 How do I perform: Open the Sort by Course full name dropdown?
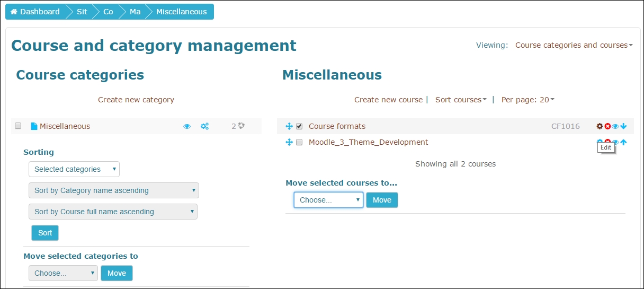coord(113,212)
